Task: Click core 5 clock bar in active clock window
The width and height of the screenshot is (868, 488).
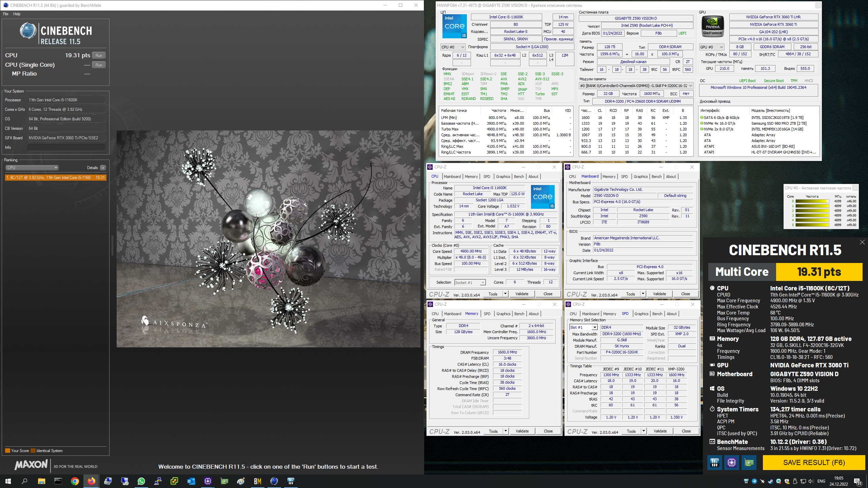Action: (812, 225)
